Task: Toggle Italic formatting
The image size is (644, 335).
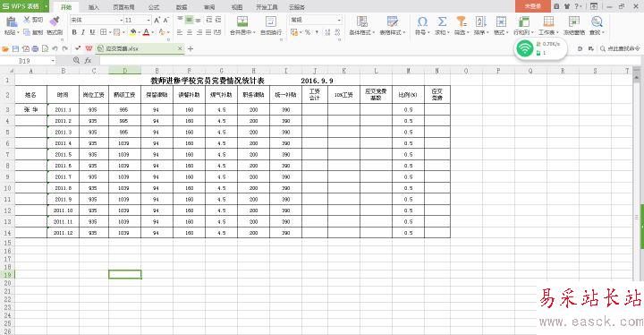Action: 83,32
